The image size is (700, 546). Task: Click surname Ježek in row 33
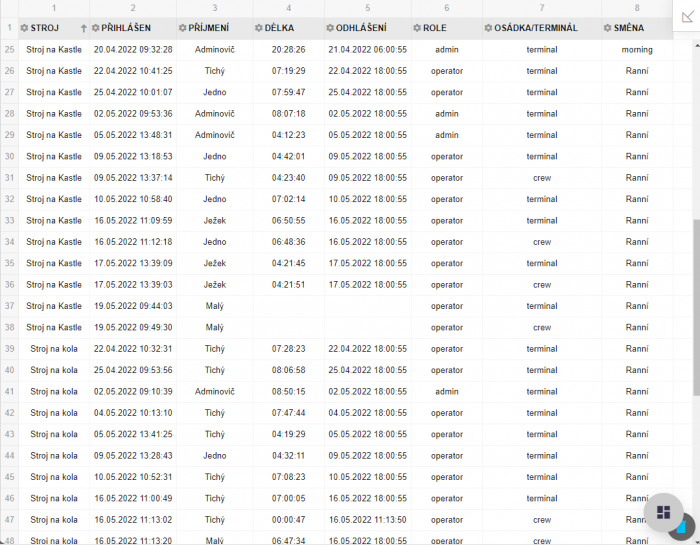215,221
